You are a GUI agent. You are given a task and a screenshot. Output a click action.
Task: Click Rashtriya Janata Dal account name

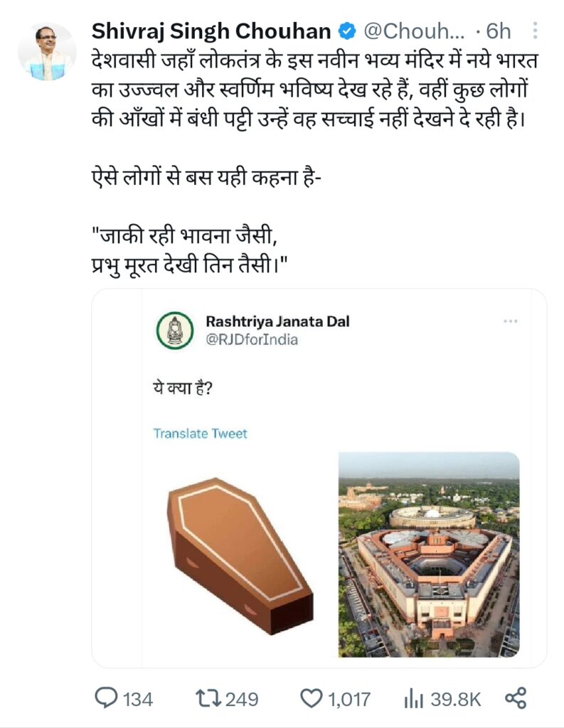(x=277, y=321)
